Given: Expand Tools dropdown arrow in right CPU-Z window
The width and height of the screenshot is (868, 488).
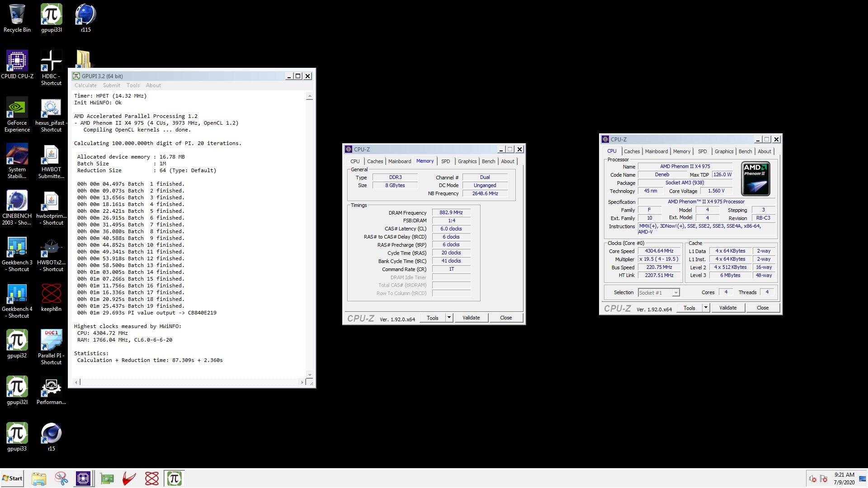Looking at the screenshot, I should (706, 308).
